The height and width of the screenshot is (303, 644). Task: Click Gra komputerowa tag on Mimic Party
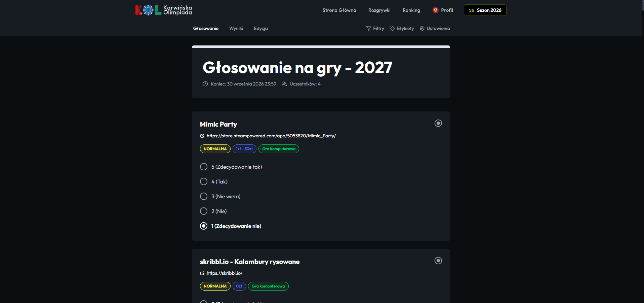[x=279, y=149]
